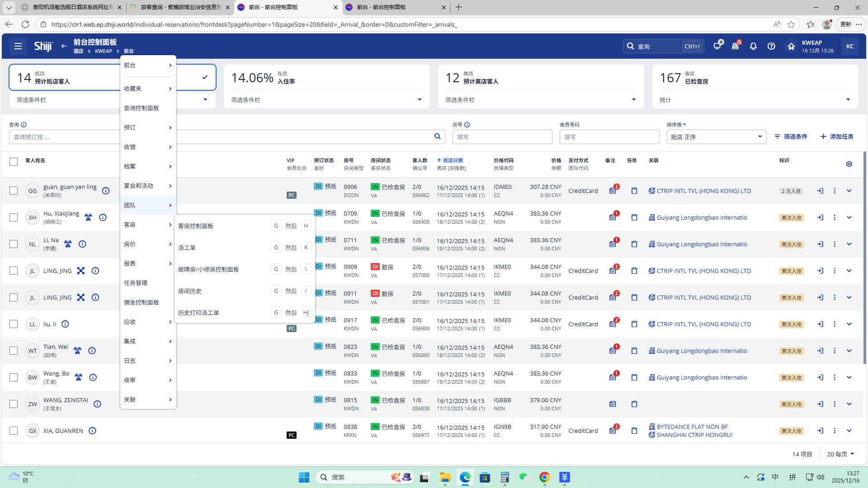Click the 房号 input field
The width and height of the screenshot is (868, 488).
coord(502,137)
